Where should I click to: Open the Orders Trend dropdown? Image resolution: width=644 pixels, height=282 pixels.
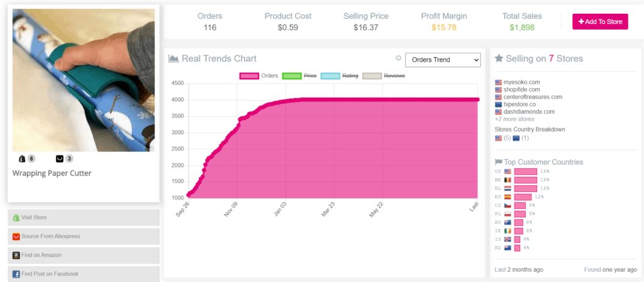(x=442, y=60)
